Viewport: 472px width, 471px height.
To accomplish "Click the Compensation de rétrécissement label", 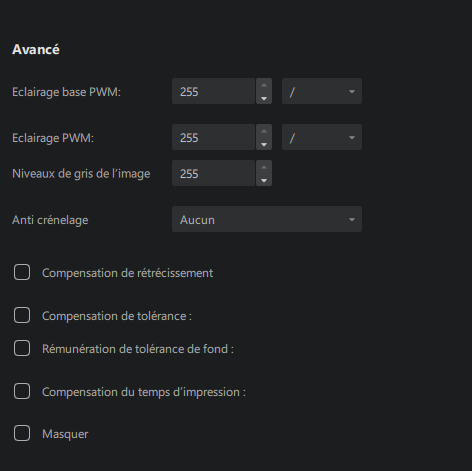I will [128, 273].
